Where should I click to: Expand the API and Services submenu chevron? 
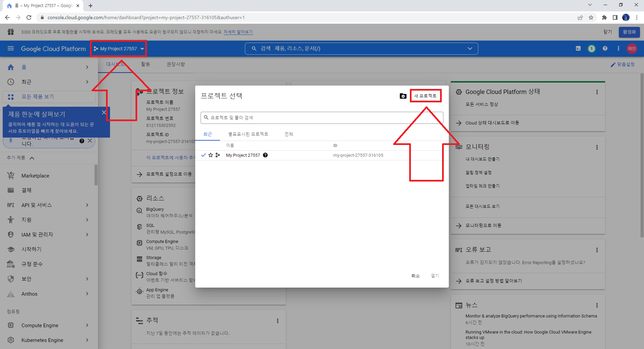pos(87,205)
